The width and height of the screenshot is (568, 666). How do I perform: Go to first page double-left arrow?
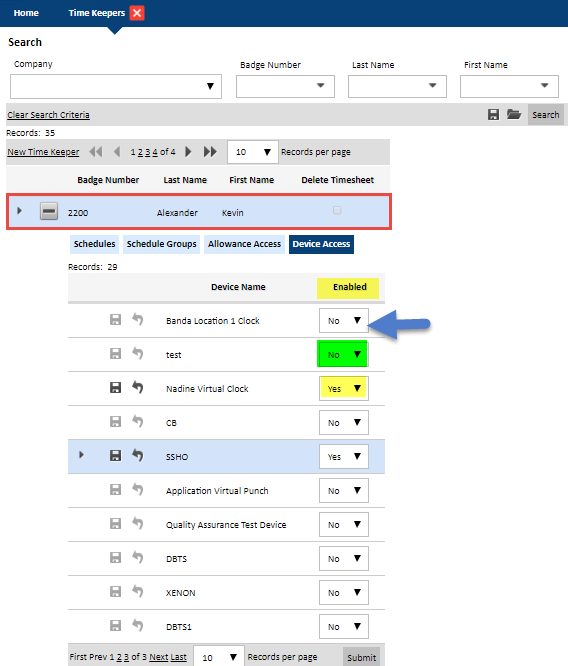pyautogui.click(x=96, y=152)
